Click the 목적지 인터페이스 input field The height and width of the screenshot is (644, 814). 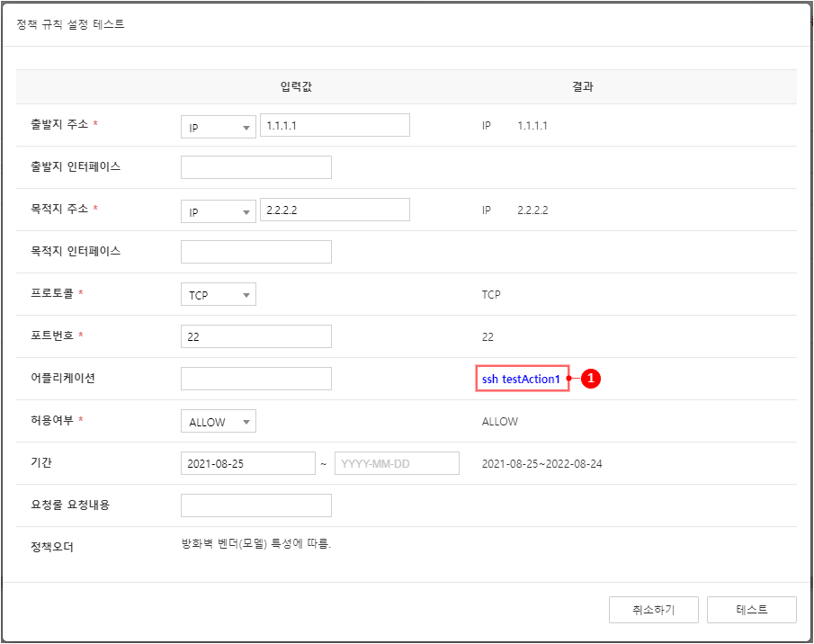point(256,252)
